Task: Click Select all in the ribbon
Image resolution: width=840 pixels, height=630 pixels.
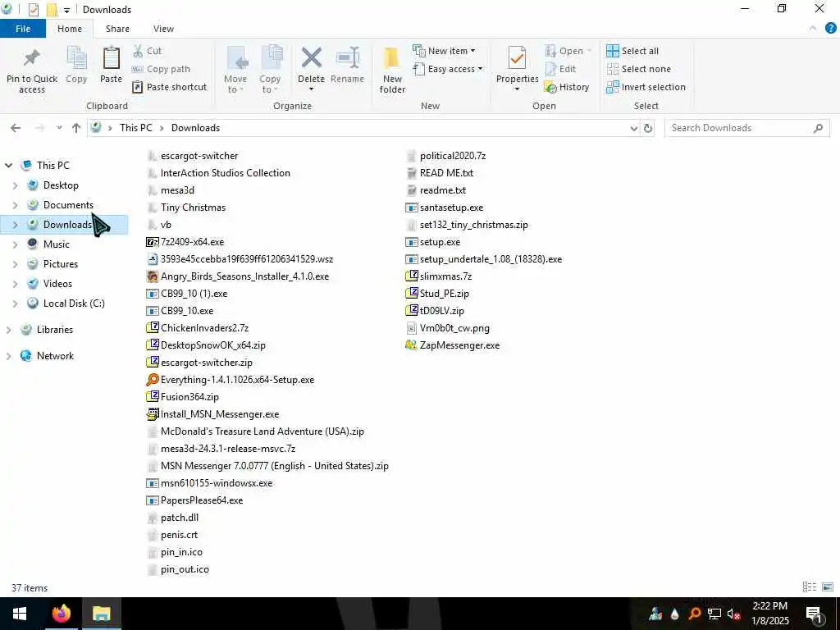Action: (632, 51)
